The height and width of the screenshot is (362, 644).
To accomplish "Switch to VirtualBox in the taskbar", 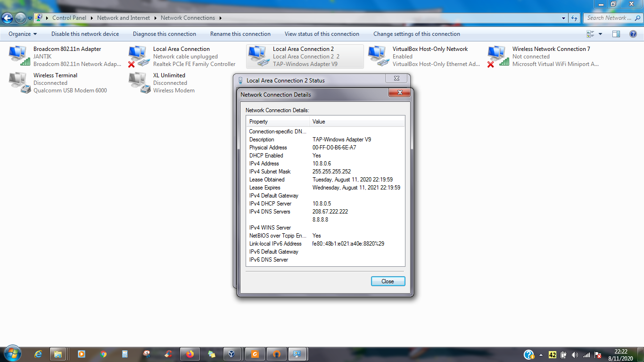I will click(231, 354).
